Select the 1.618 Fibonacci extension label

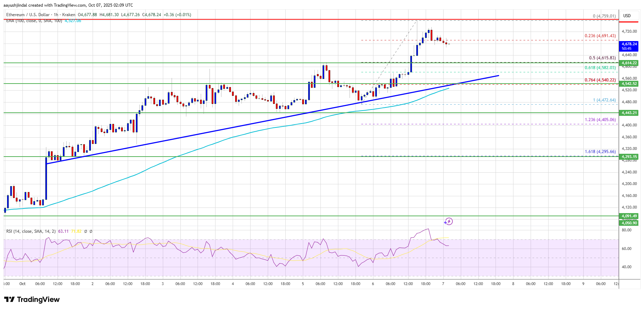tap(600, 152)
